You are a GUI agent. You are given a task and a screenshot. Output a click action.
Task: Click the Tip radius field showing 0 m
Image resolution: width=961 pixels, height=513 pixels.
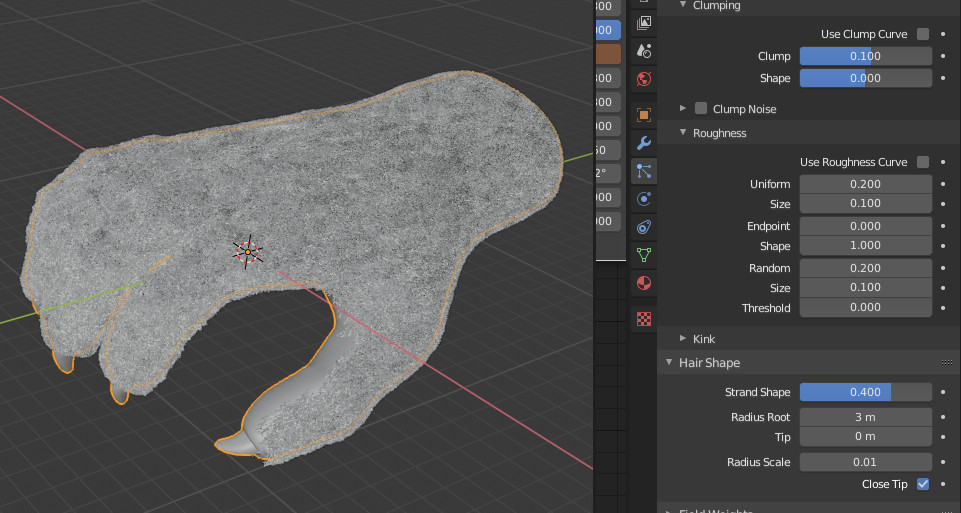pyautogui.click(x=865, y=437)
